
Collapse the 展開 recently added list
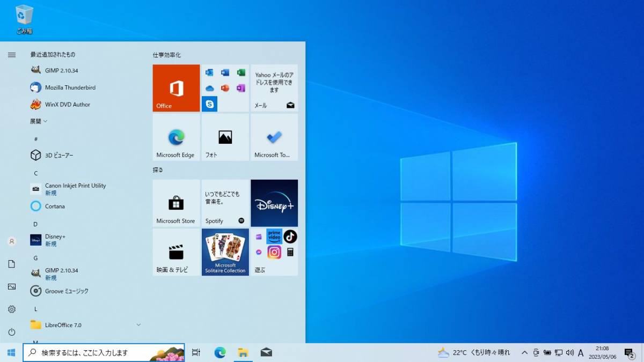coord(39,121)
